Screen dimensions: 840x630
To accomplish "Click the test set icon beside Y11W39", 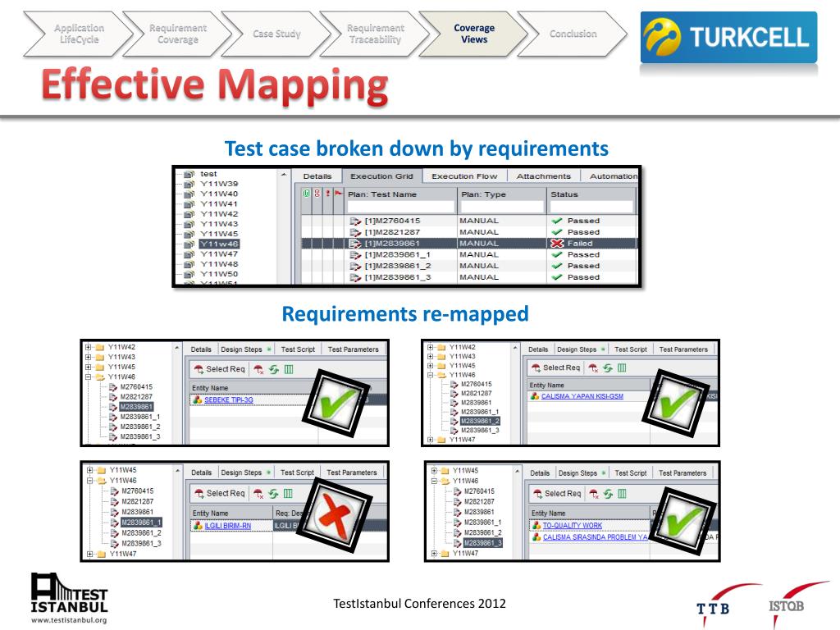I will [x=189, y=185].
